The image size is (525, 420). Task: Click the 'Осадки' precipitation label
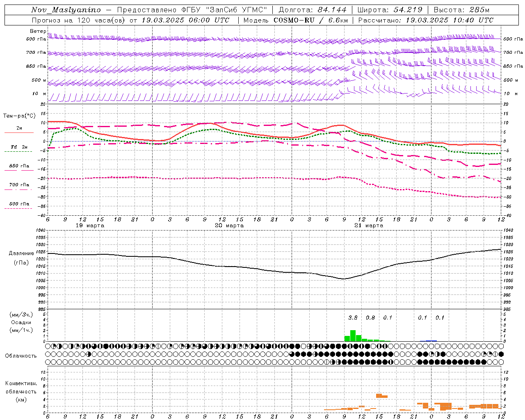(x=21, y=322)
